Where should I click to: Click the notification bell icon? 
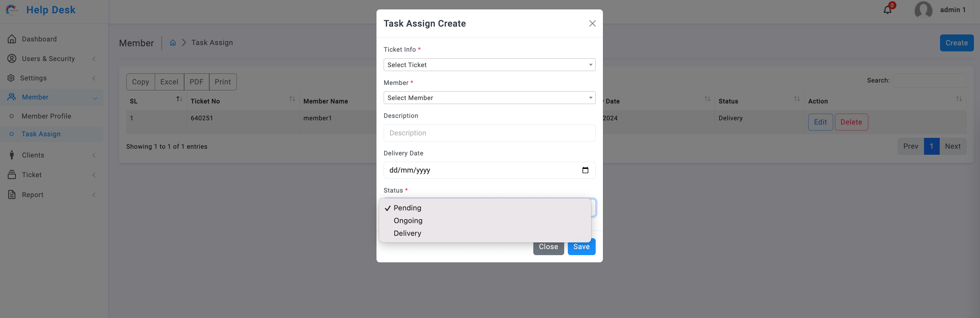click(887, 10)
